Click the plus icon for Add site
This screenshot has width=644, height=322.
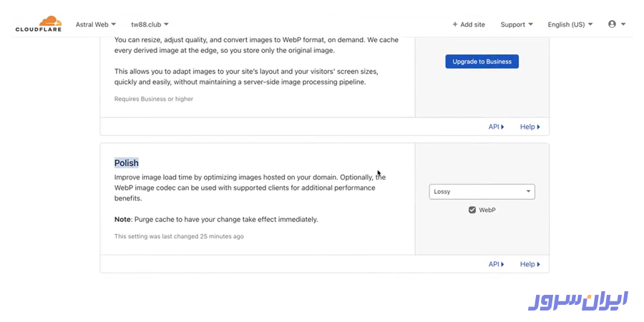pyautogui.click(x=455, y=24)
